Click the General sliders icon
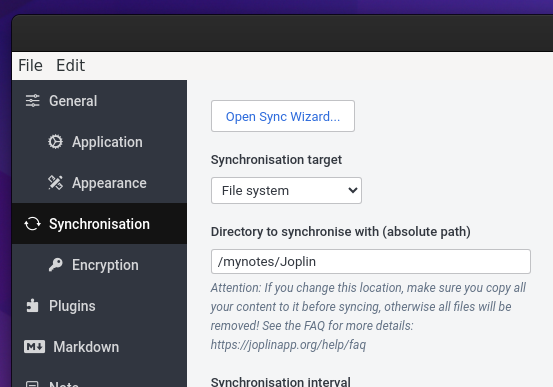This screenshot has width=553, height=387. tap(32, 101)
